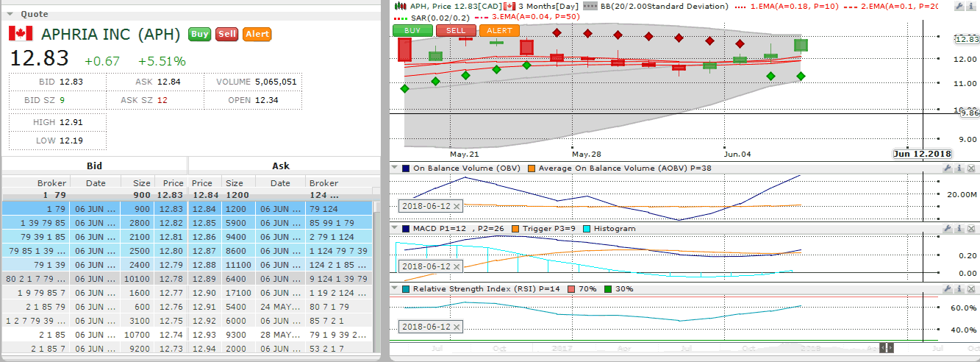Select bid row with size 10100
The height and width of the screenshot is (362, 980).
click(95, 279)
